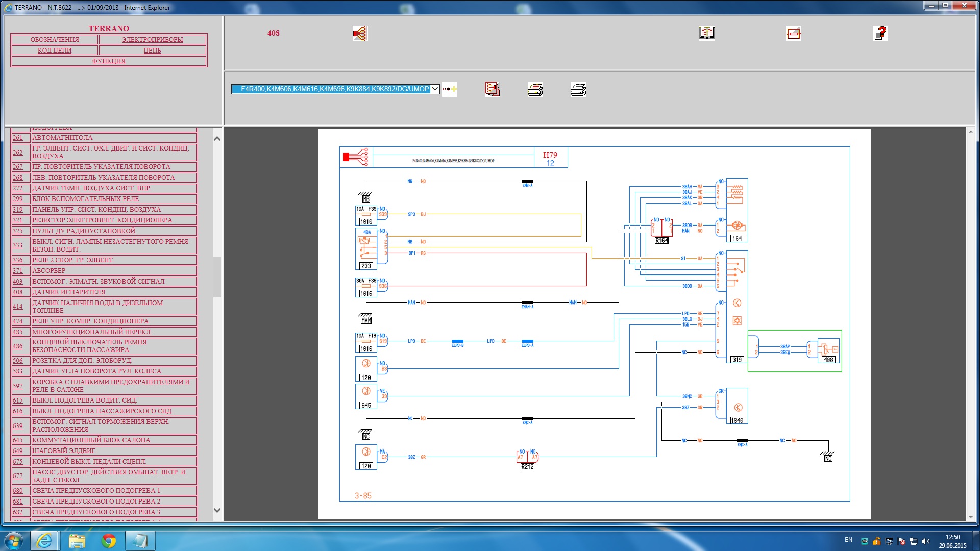Click component link 261 АВТОМАГНИТОЛА

tap(18, 138)
